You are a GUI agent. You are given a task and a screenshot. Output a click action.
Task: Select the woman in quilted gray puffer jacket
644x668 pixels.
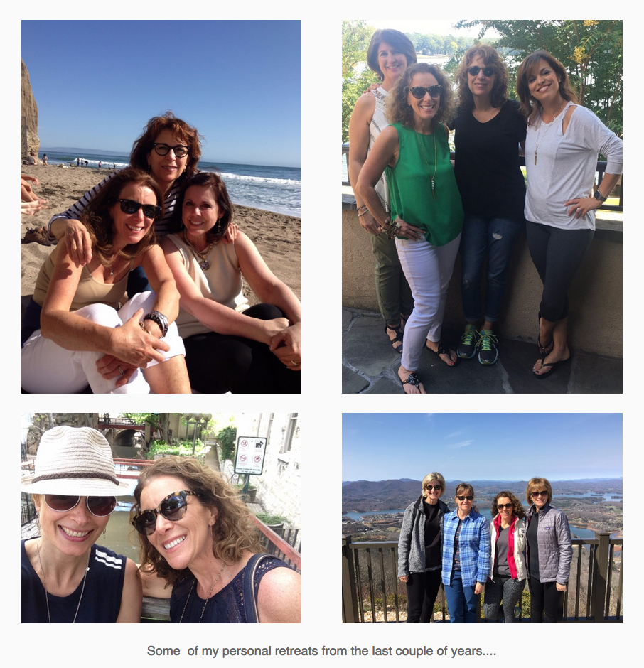pos(547,549)
